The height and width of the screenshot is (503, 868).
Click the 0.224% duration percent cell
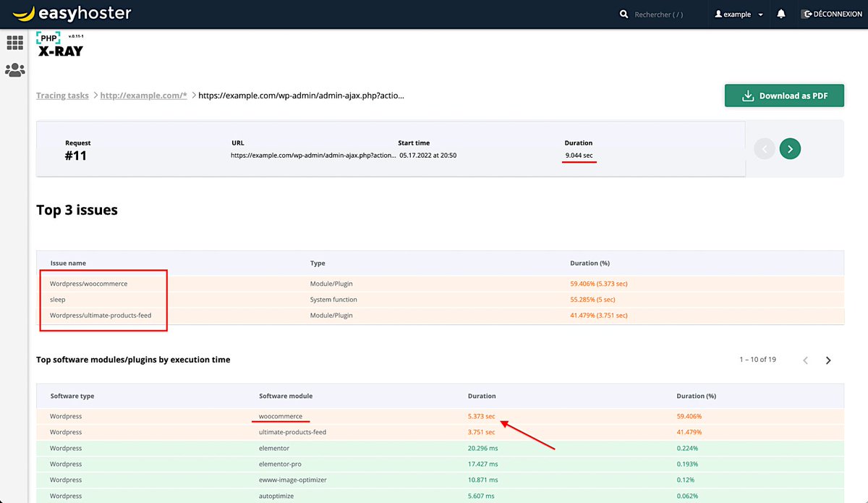coord(687,448)
